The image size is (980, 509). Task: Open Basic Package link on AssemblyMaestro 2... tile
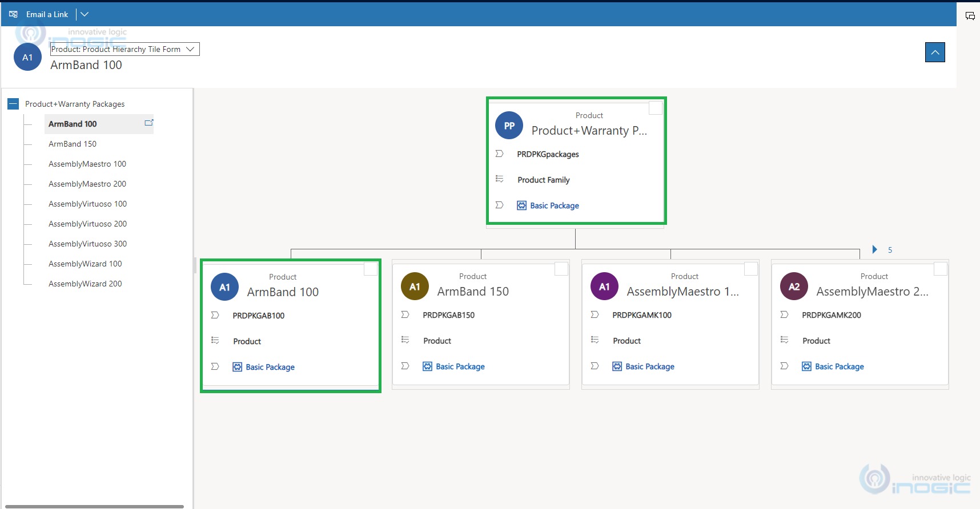840,366
